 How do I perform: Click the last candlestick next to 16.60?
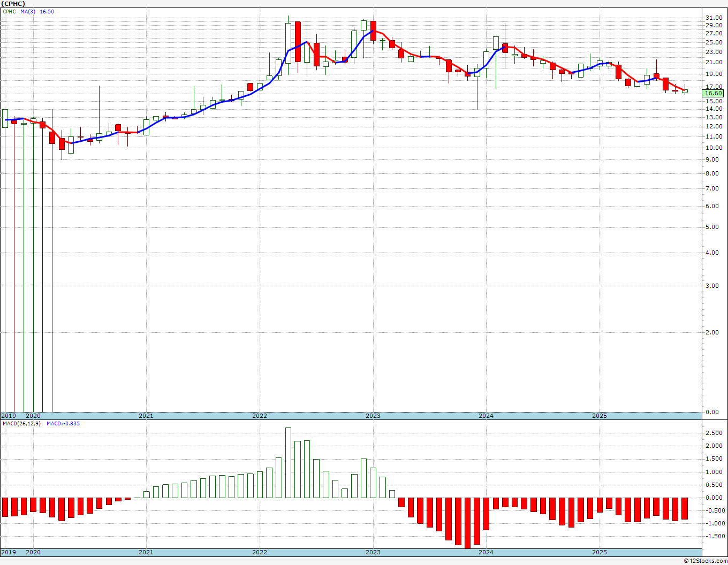pyautogui.click(x=685, y=91)
